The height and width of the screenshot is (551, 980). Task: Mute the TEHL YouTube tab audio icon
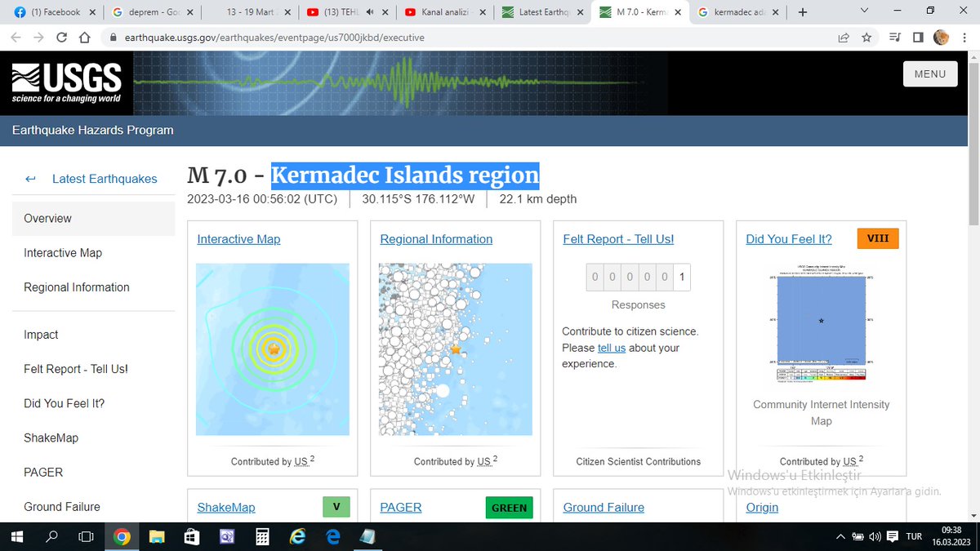point(371,12)
